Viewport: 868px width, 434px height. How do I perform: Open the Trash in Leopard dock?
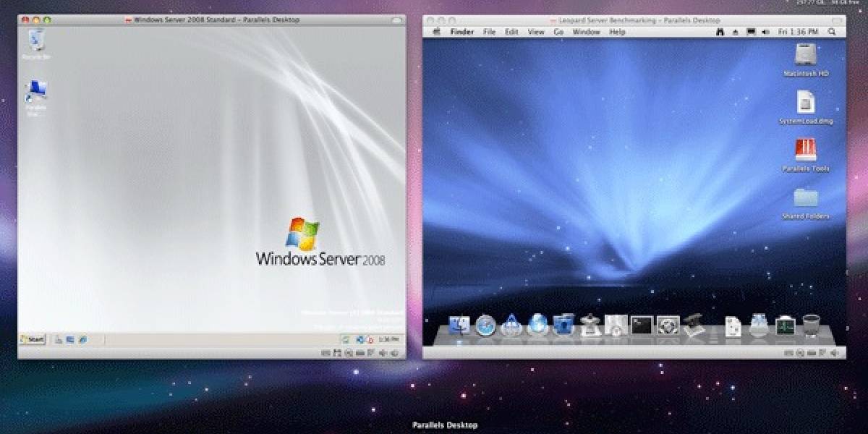pos(811,325)
